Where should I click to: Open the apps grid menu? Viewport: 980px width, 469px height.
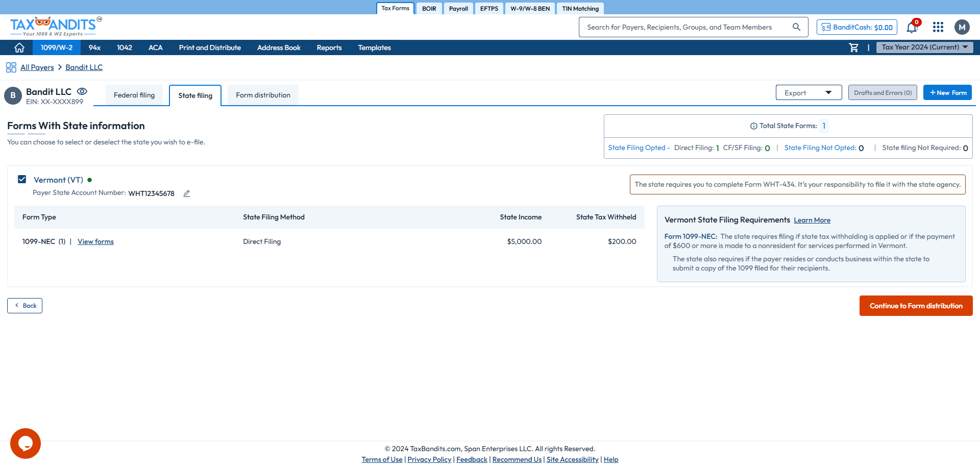[x=938, y=27]
